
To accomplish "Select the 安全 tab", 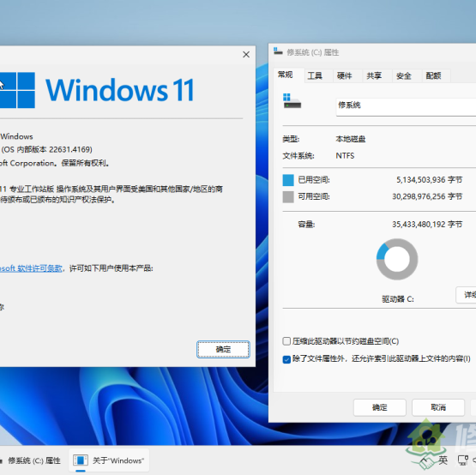I will [403, 75].
